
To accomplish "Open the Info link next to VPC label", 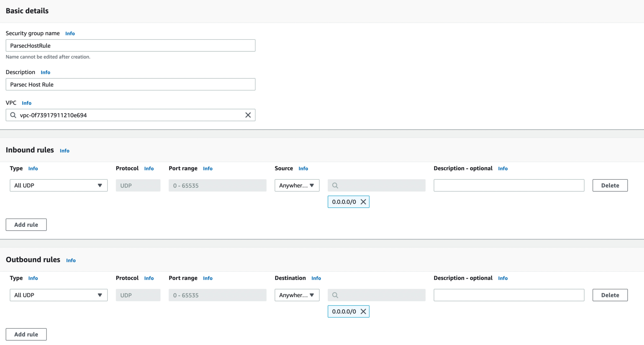I will [26, 103].
